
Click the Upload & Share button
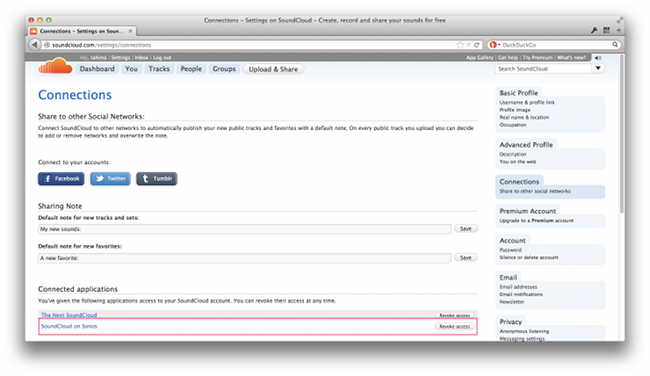(273, 69)
